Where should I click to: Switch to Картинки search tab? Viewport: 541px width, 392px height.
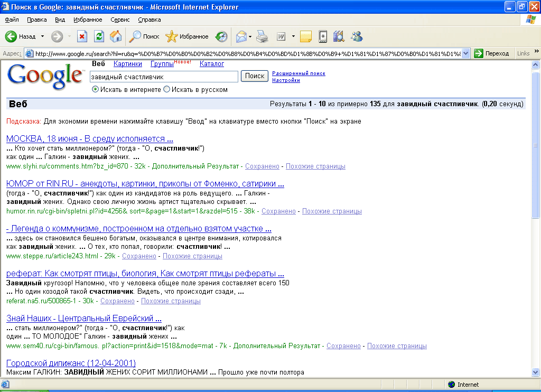tap(128, 64)
